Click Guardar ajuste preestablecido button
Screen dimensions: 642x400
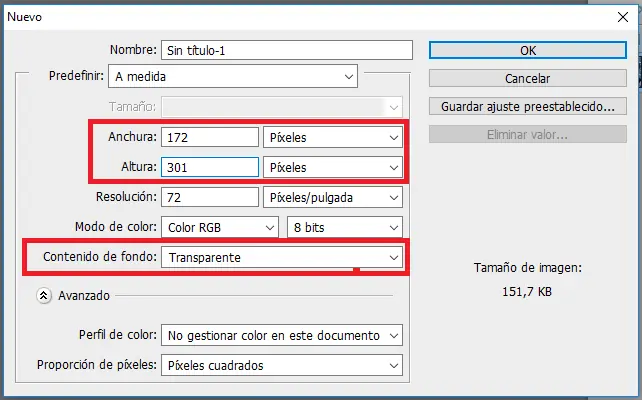(x=529, y=105)
